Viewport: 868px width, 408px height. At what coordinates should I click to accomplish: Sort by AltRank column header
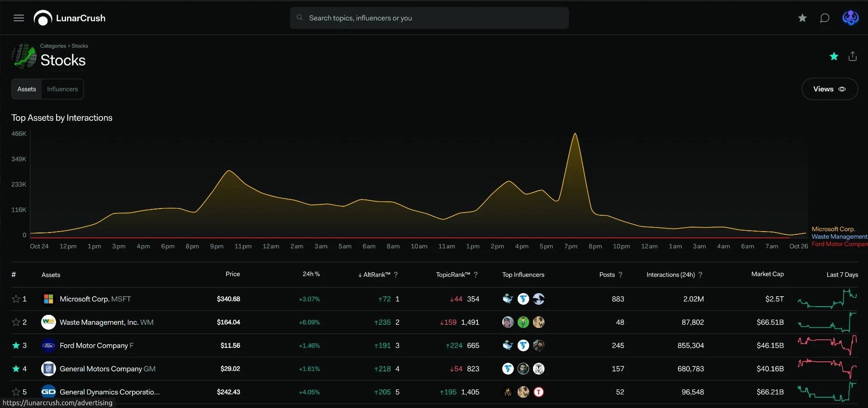coord(374,275)
